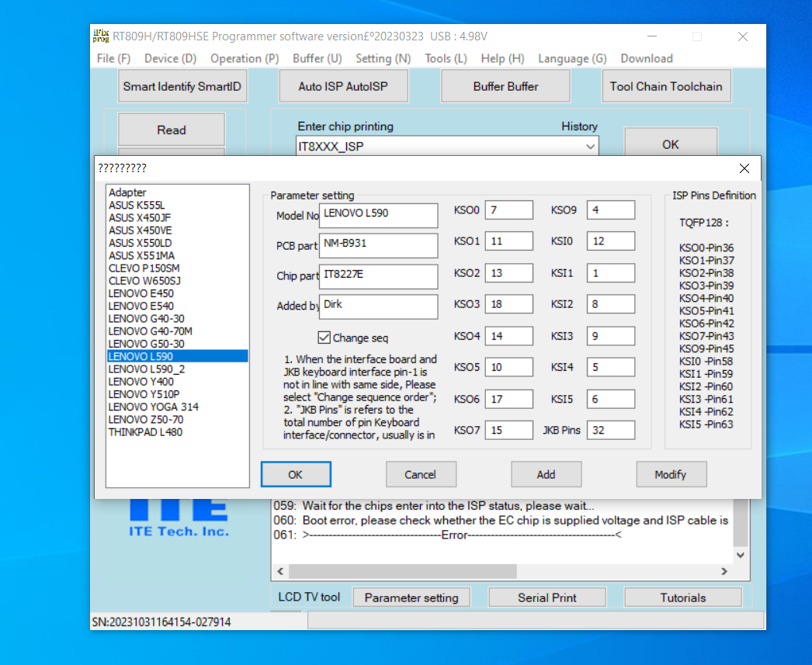This screenshot has height=665, width=812.
Task: Open the Tools (L) menu
Action: (446, 58)
